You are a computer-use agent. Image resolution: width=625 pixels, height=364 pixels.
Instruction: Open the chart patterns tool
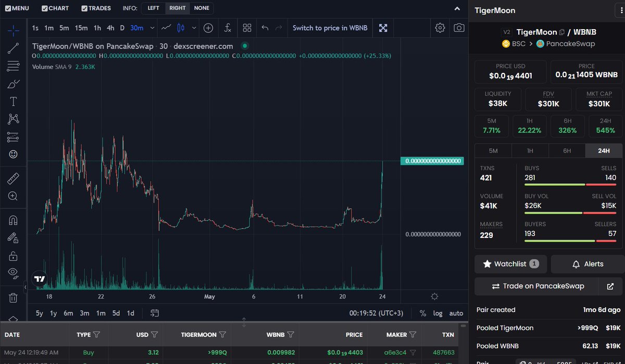(14, 119)
